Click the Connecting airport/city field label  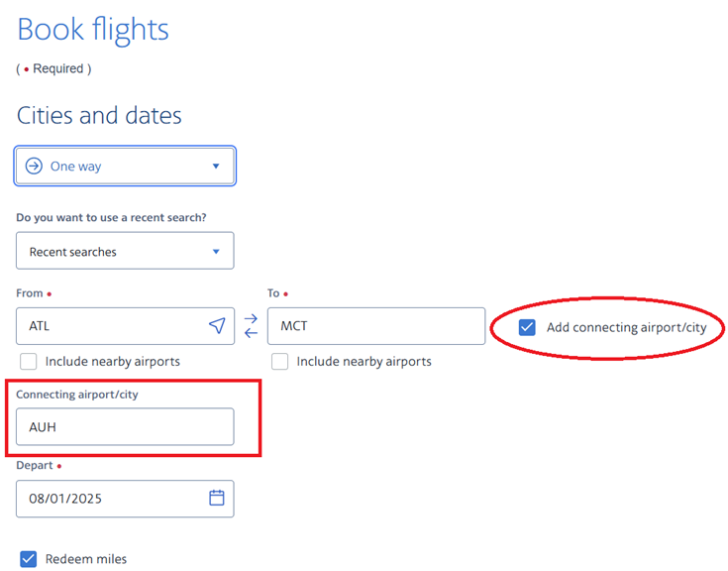pos(77,395)
